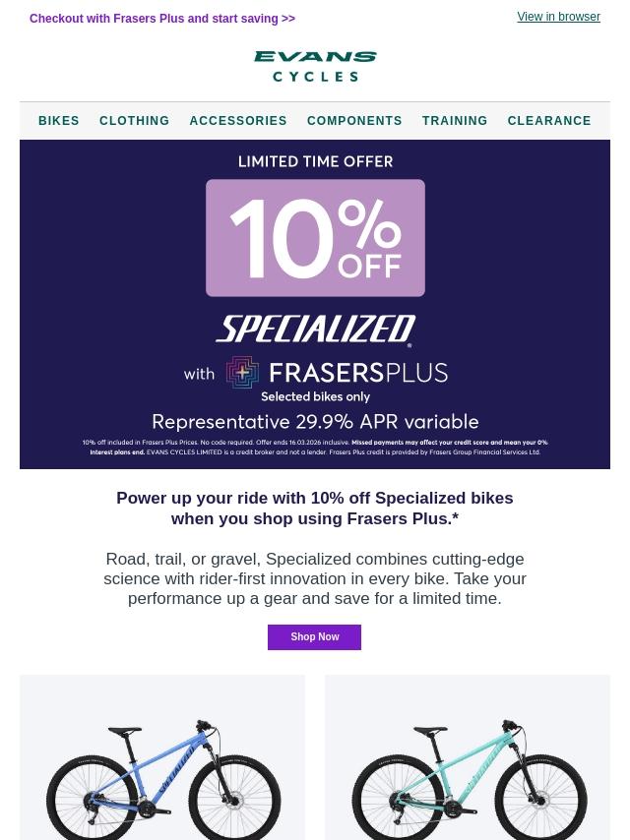Viewport: 630px width, 840px height.
Task: Go to the Clothing section
Action: point(134,121)
